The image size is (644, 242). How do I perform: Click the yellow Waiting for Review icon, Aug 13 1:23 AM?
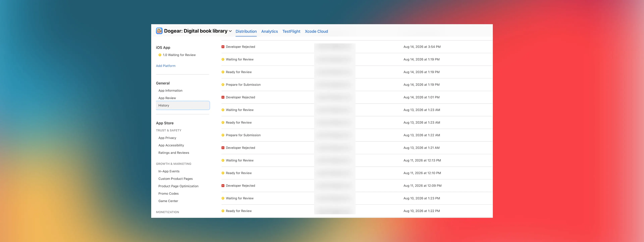[x=223, y=110]
